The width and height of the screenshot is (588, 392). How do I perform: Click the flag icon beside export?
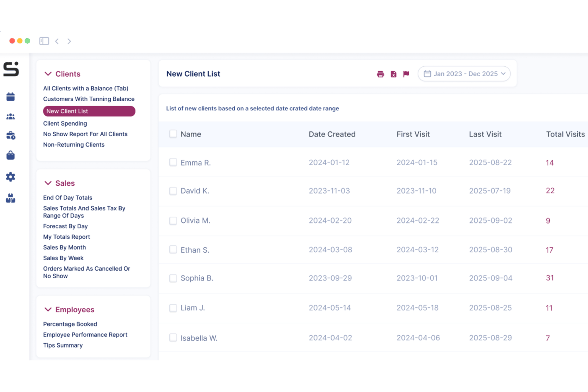pyautogui.click(x=406, y=74)
